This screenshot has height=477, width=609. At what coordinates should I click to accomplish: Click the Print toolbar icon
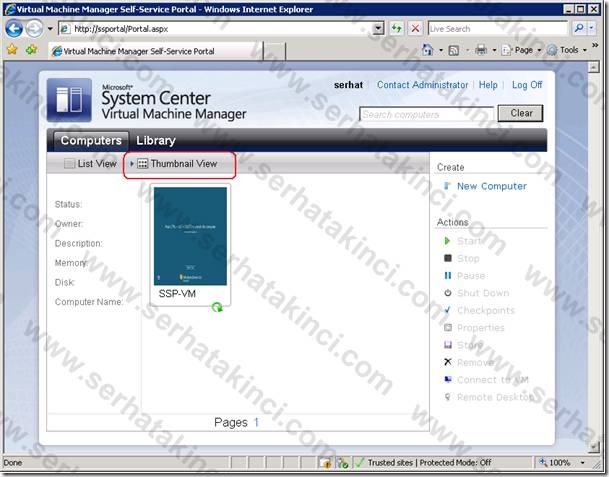(481, 50)
